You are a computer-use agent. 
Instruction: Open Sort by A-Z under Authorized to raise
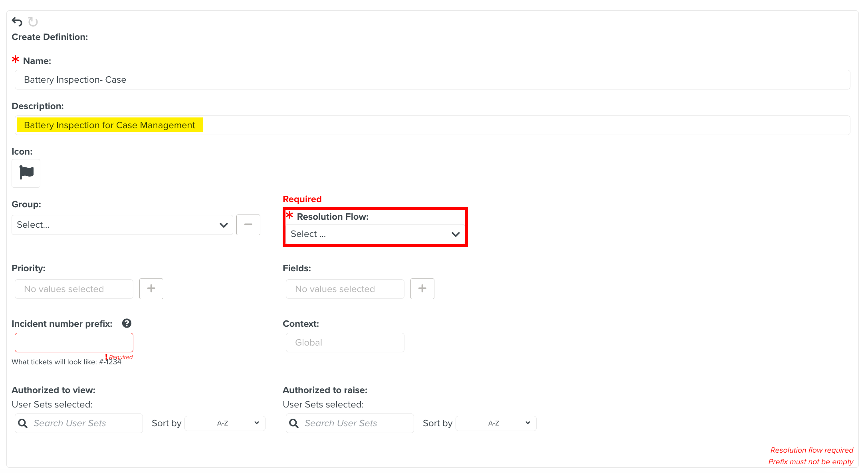[496, 423]
